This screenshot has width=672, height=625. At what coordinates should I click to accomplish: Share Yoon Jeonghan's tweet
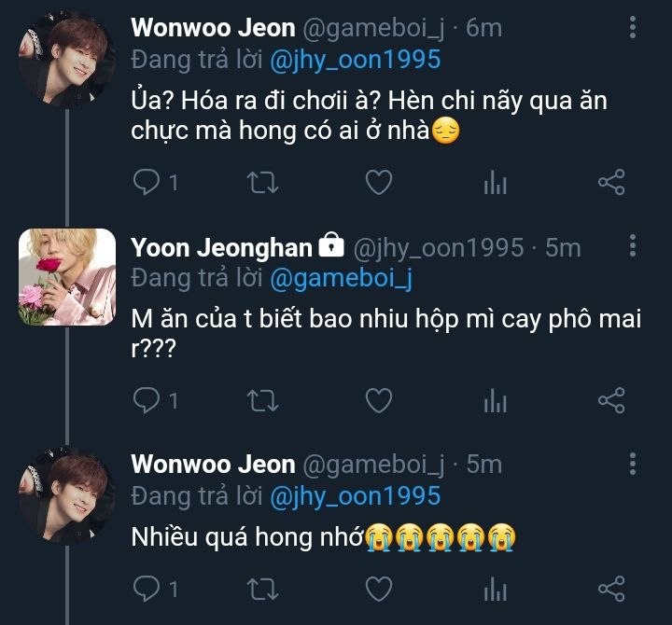point(610,401)
